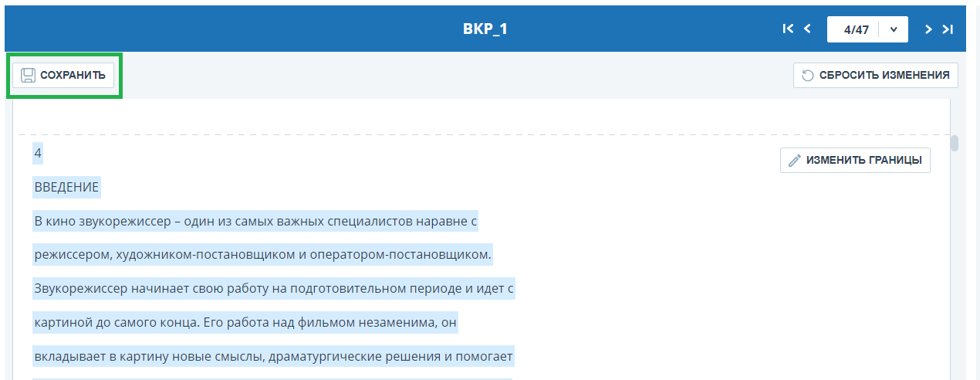980x380 pixels.
Task: Open the page selection dropdown arrow
Action: (894, 29)
